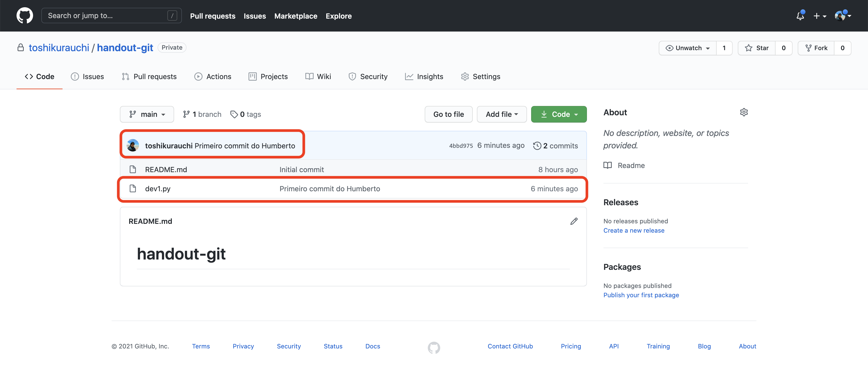Click Pull requests in top navigation
The height and width of the screenshot is (366, 868).
213,16
